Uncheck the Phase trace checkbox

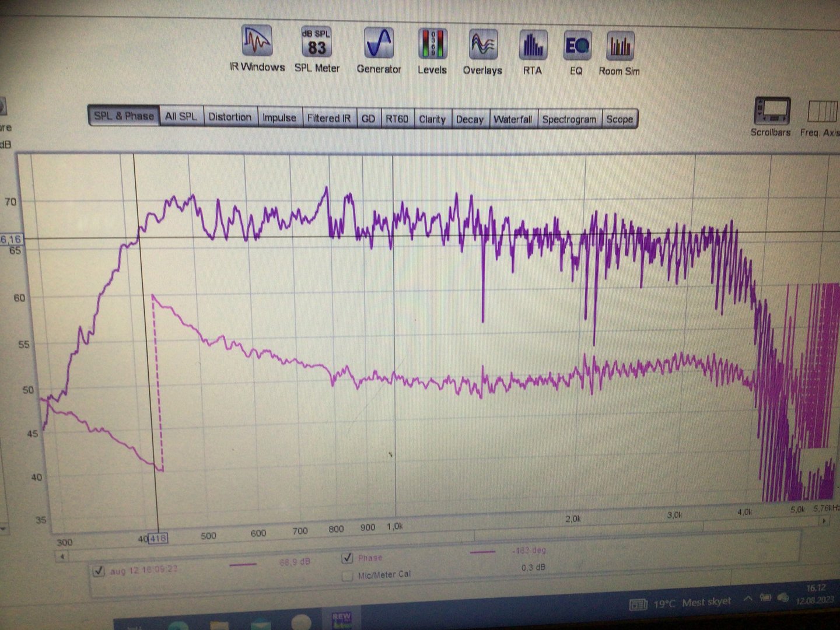tap(348, 558)
